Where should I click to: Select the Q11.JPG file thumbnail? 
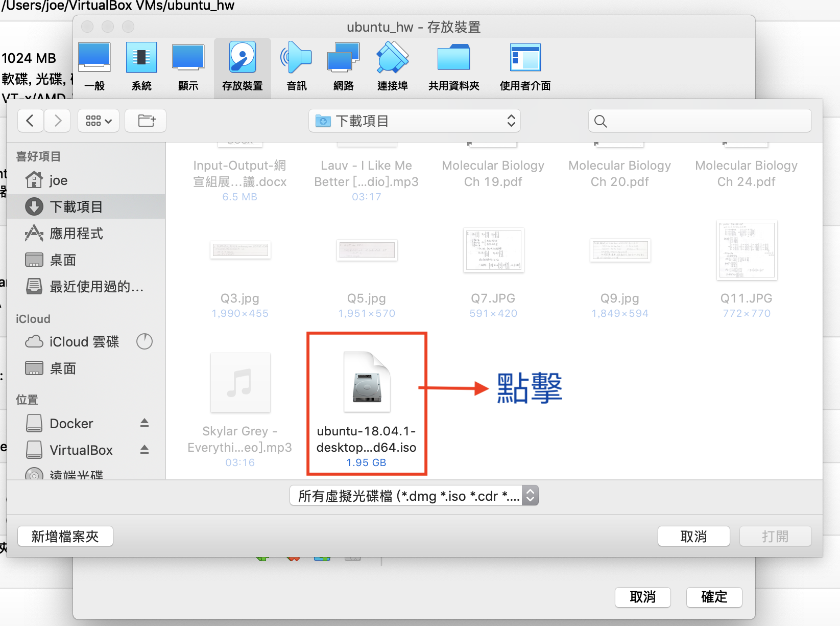747,250
